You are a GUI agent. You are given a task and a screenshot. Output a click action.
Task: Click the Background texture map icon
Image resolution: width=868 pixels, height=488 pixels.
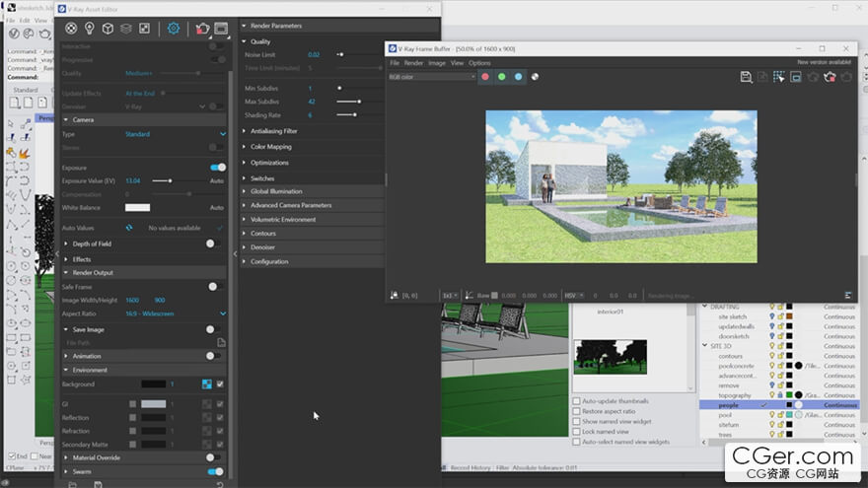click(x=207, y=384)
